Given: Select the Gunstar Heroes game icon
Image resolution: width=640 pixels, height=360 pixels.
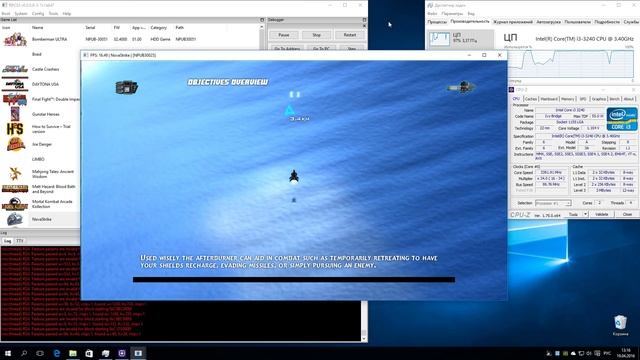Looking at the screenshot, I should point(15,114).
